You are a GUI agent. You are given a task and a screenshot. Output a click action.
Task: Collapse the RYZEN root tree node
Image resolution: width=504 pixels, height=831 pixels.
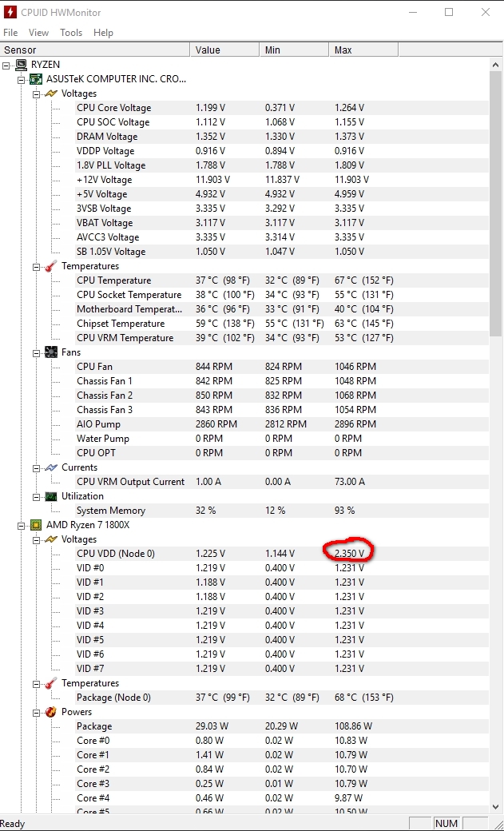point(7,65)
